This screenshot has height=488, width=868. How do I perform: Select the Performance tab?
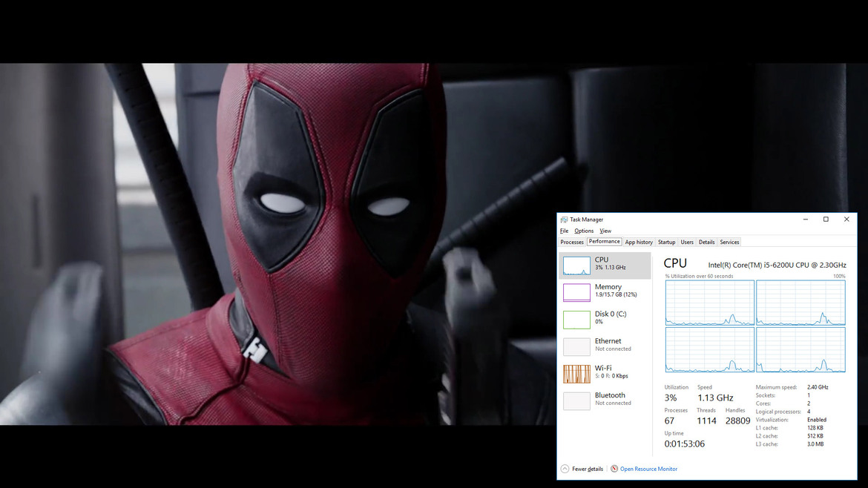[x=604, y=242]
